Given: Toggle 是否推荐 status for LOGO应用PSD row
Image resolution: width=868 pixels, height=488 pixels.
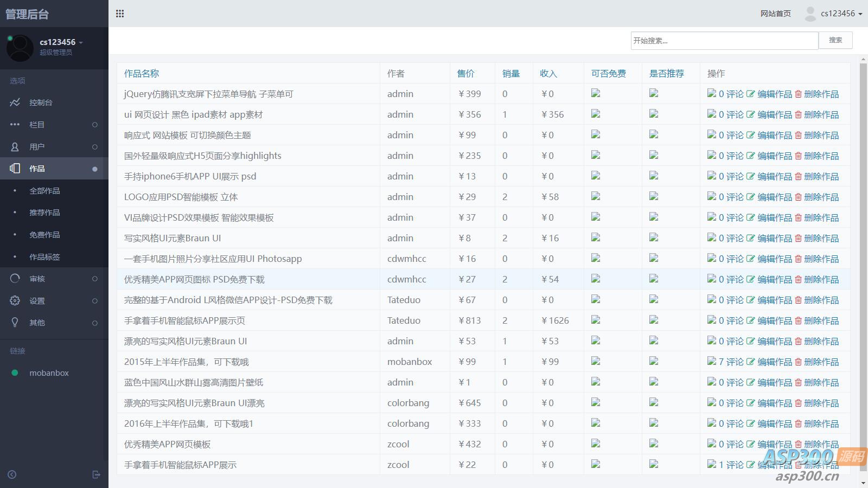Looking at the screenshot, I should 654,196.
